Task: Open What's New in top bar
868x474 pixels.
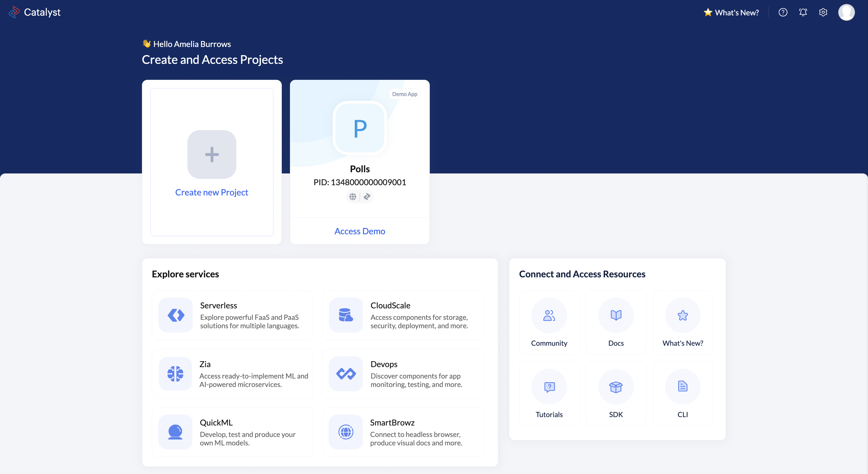Action: tap(731, 12)
